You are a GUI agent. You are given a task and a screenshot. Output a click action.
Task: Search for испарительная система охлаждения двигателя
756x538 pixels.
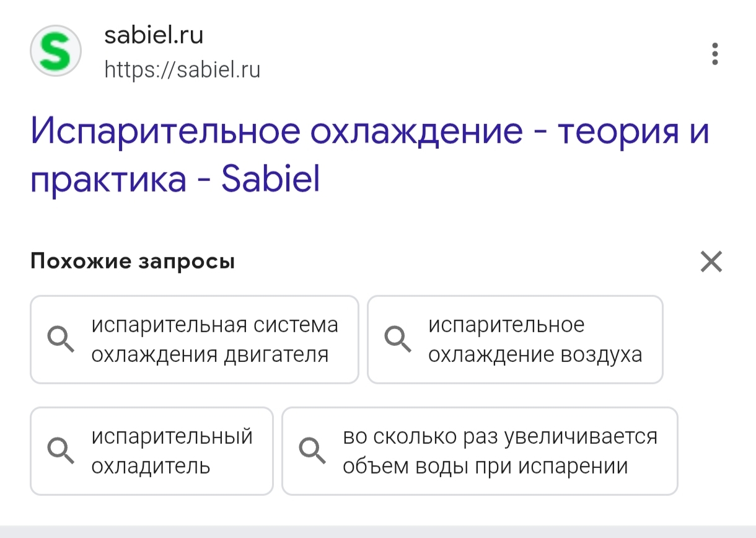214,340
